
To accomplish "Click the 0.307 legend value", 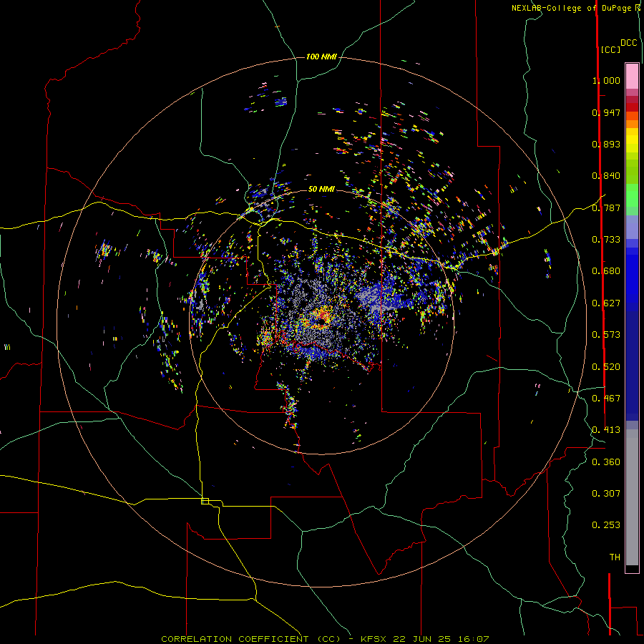I will pos(606,494).
